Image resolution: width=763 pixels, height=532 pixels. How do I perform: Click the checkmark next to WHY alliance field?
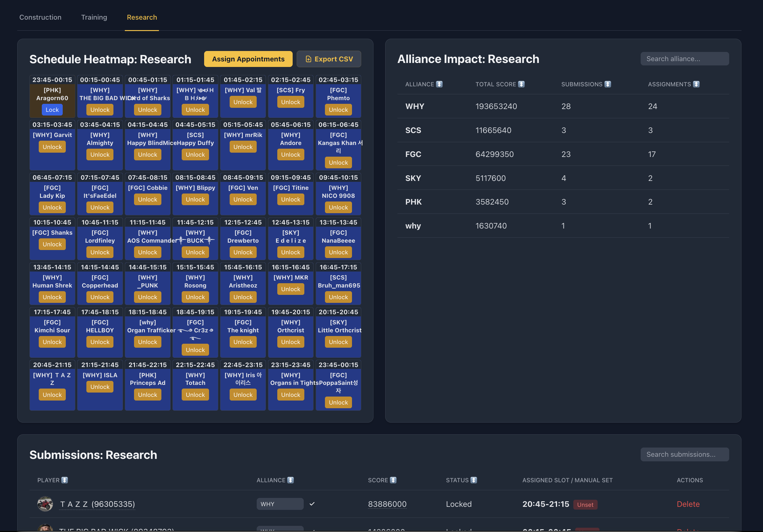point(312,504)
